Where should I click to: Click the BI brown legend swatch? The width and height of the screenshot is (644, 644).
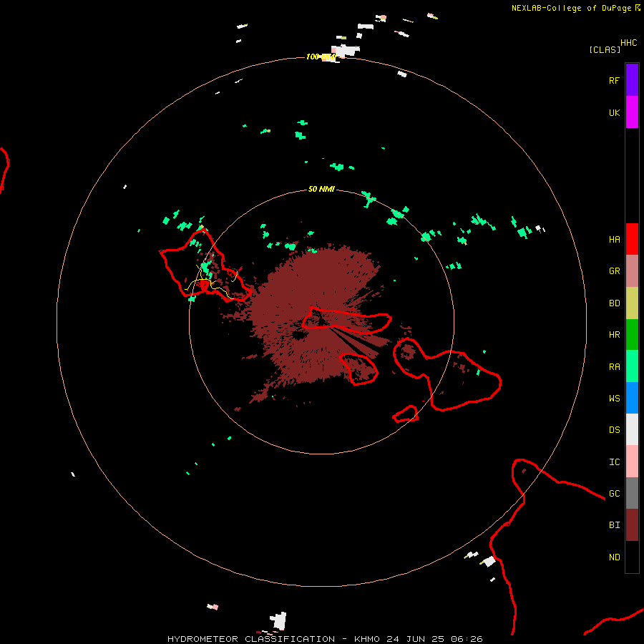[x=632, y=525]
